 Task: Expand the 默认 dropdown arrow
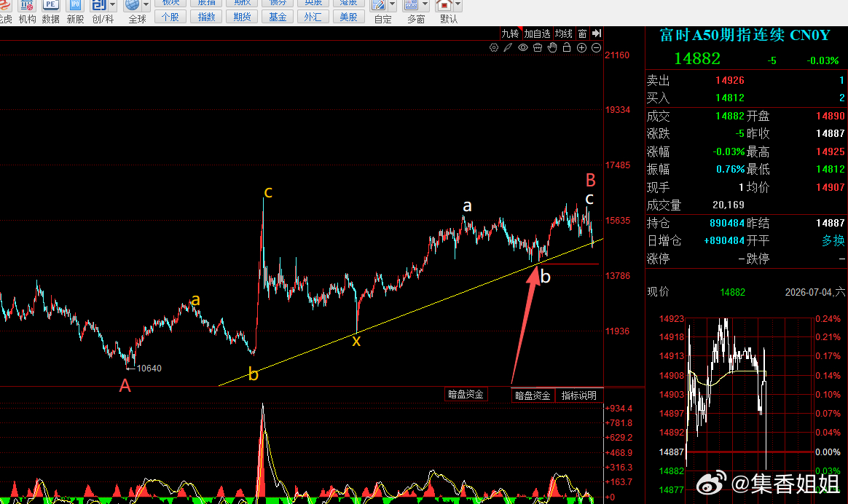coord(458,5)
